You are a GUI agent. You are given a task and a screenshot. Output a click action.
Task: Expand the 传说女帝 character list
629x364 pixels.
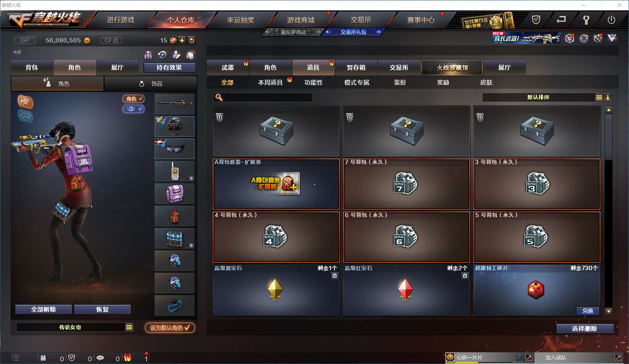[129, 327]
